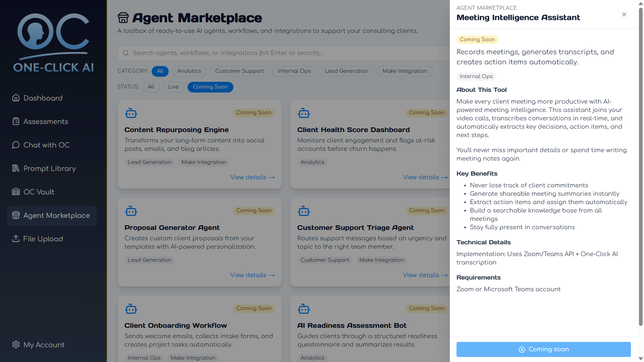Click the Coming soon button in panel
This screenshot has width=644, height=362.
[x=543, y=349]
